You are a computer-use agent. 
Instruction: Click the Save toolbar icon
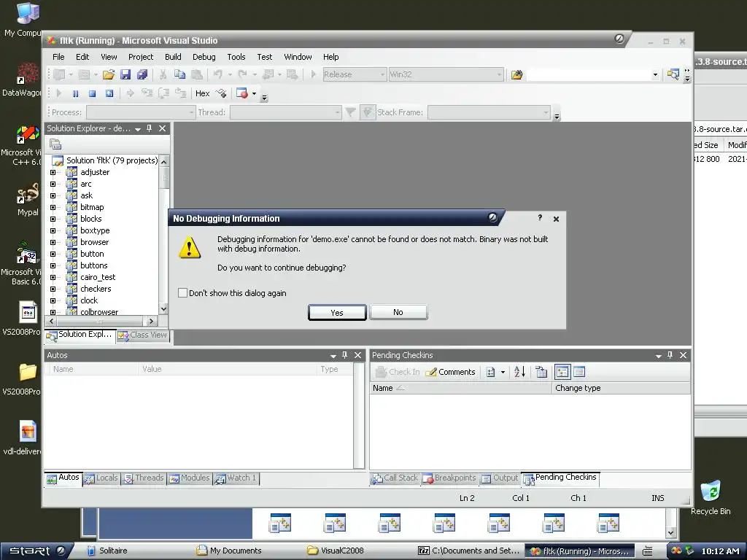[125, 74]
